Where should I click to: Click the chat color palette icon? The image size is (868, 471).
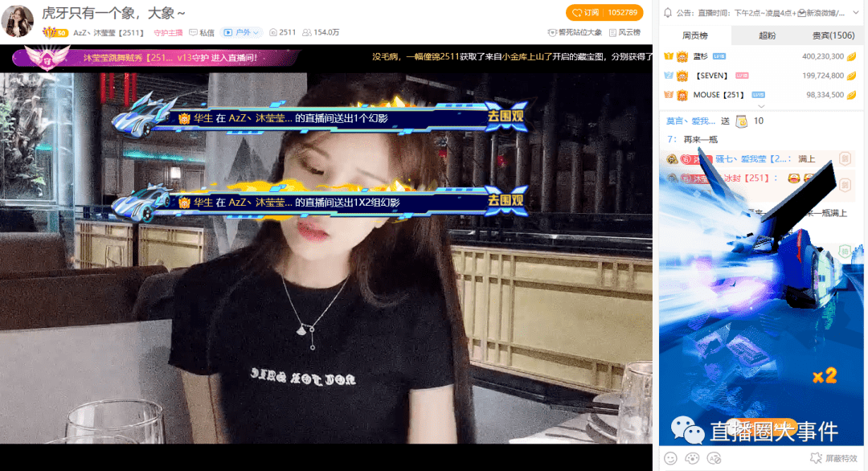tap(693, 460)
